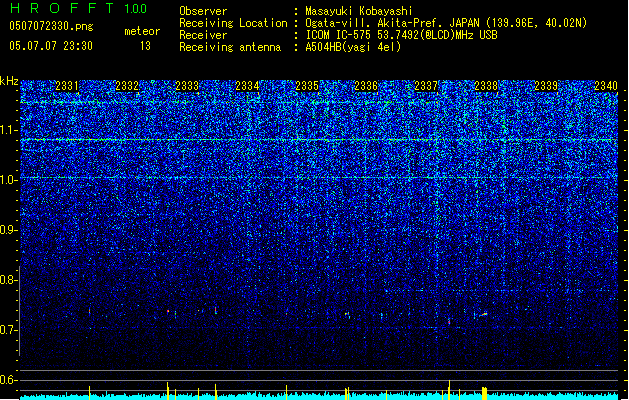Select the ICOM IC-575 receiver text
The width and height of the screenshot is (629, 400).
[x=402, y=35]
